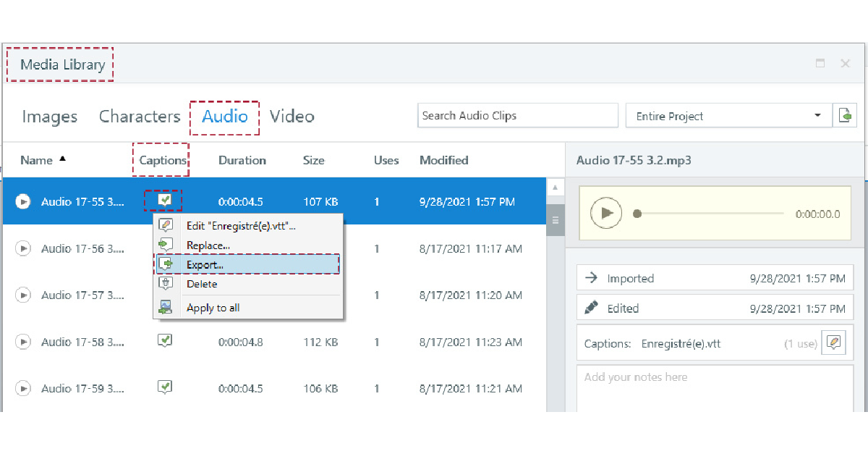Click the Edit caption icon in context menu
This screenshot has width=868, height=454.
point(166,225)
